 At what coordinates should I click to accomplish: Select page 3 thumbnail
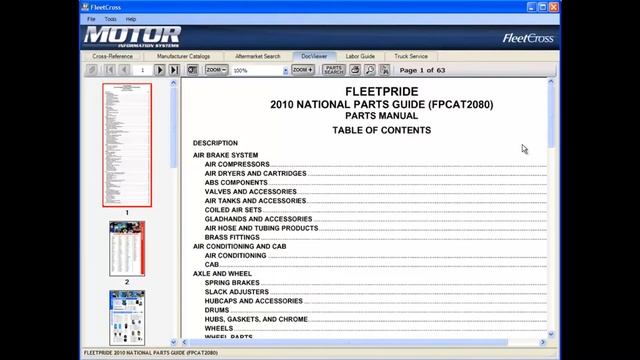point(127,318)
